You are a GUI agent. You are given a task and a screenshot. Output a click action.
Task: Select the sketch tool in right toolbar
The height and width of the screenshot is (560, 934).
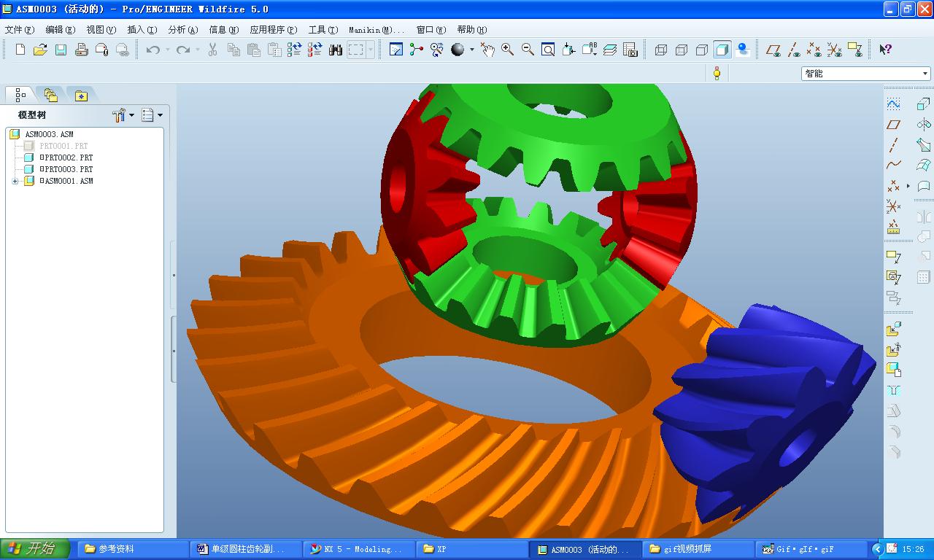[893, 104]
